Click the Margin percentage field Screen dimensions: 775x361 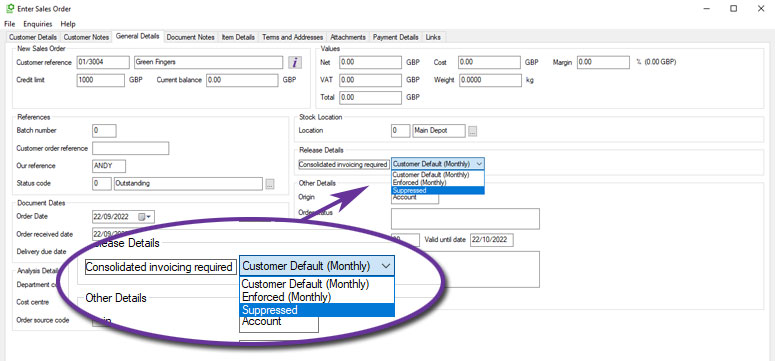603,62
